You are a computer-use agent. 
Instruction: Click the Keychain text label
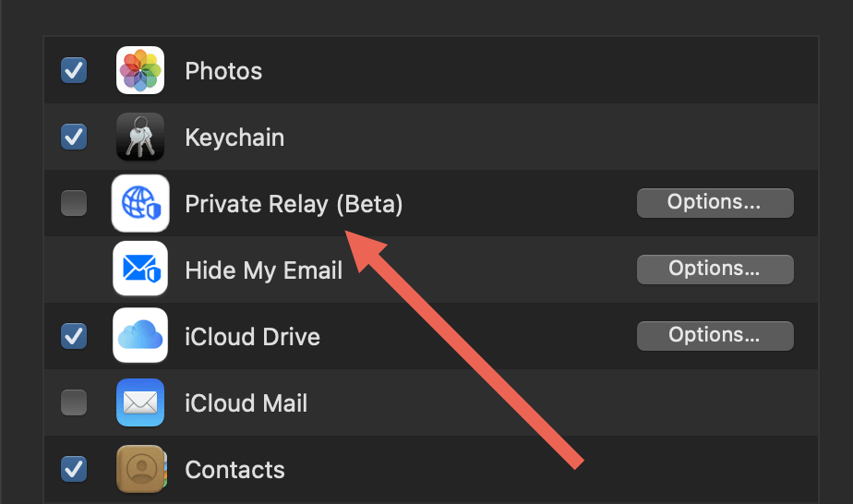tap(234, 138)
